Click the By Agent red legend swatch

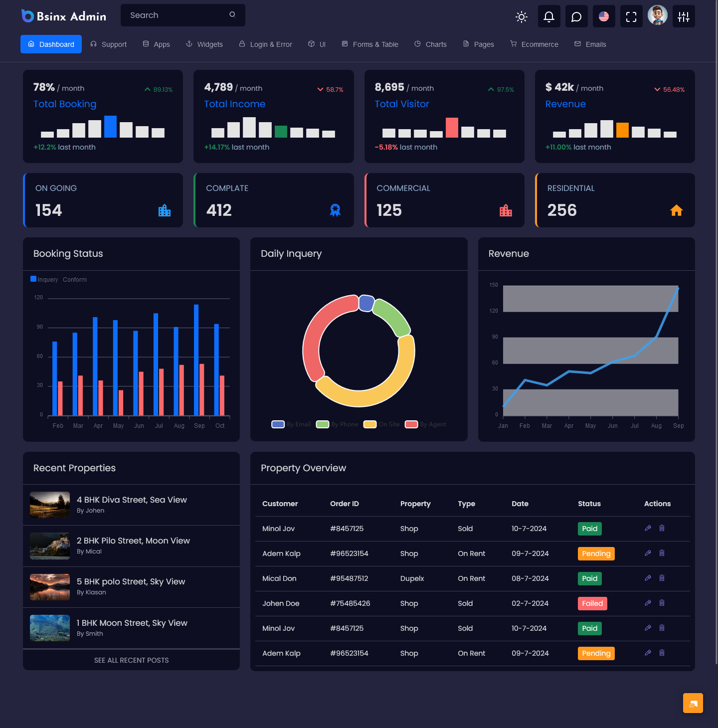[x=411, y=424]
